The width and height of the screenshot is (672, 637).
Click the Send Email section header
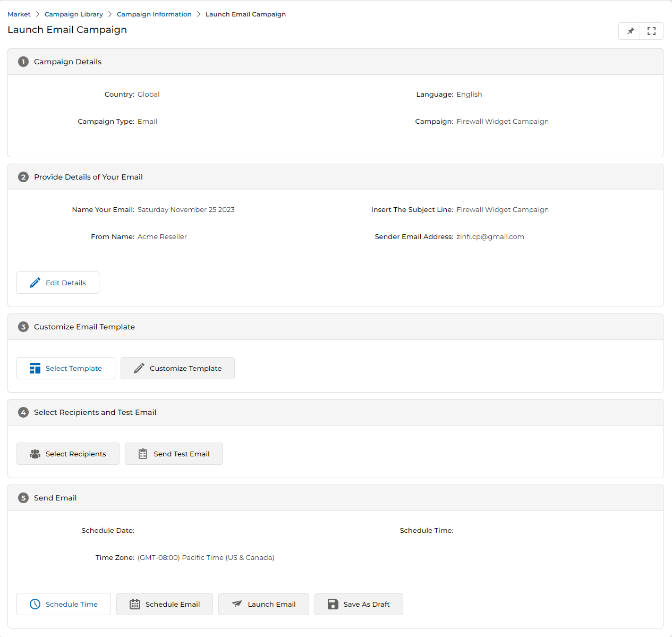[335, 498]
